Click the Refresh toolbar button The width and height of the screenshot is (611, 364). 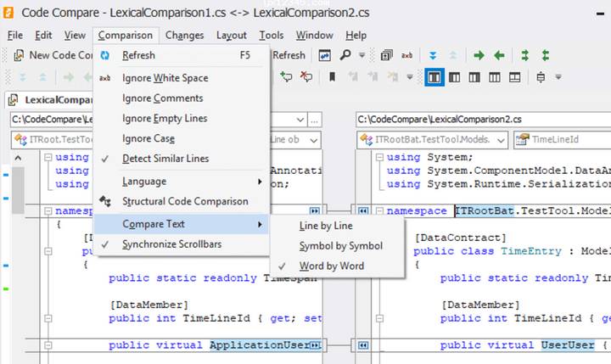(x=289, y=55)
